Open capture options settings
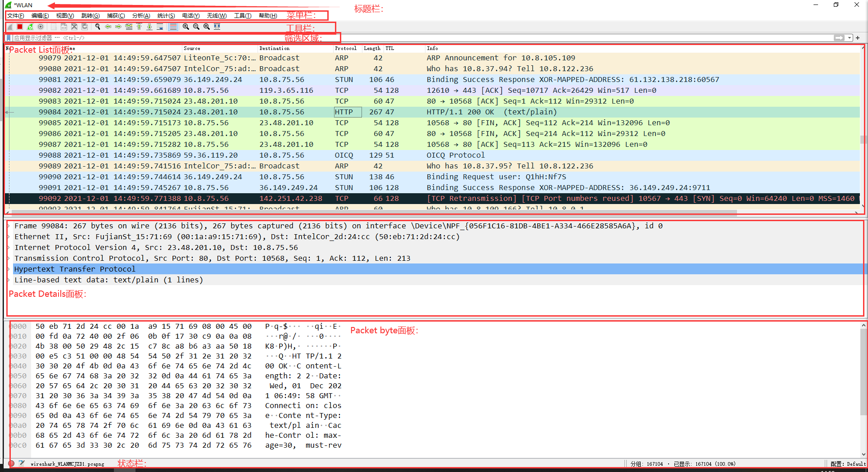The height and width of the screenshot is (472, 868). point(40,27)
